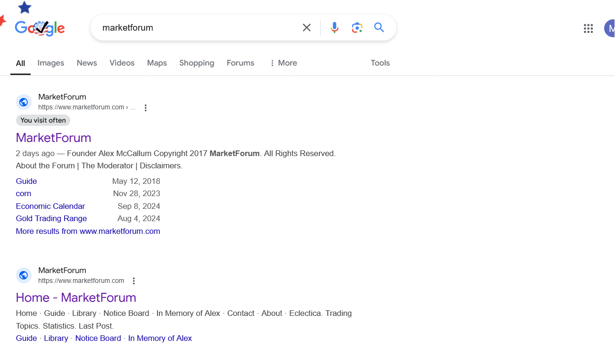The width and height of the screenshot is (615, 364).
Task: Open the Notice Board link
Action: pyautogui.click(x=98, y=338)
